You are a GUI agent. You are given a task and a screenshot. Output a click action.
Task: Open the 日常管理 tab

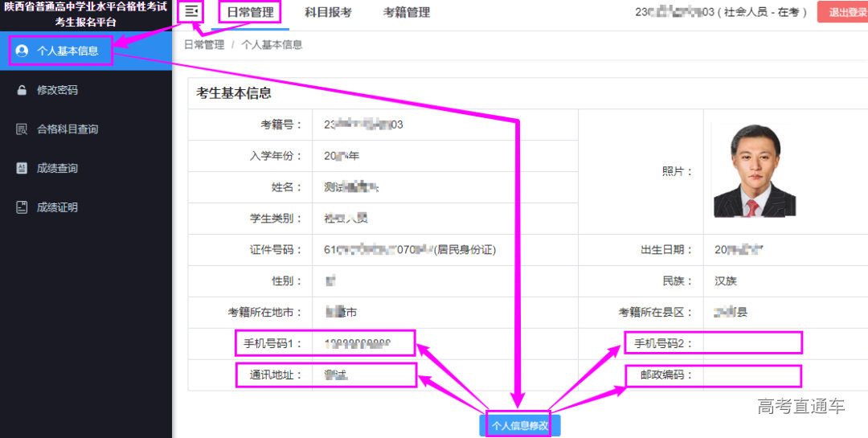[x=250, y=13]
